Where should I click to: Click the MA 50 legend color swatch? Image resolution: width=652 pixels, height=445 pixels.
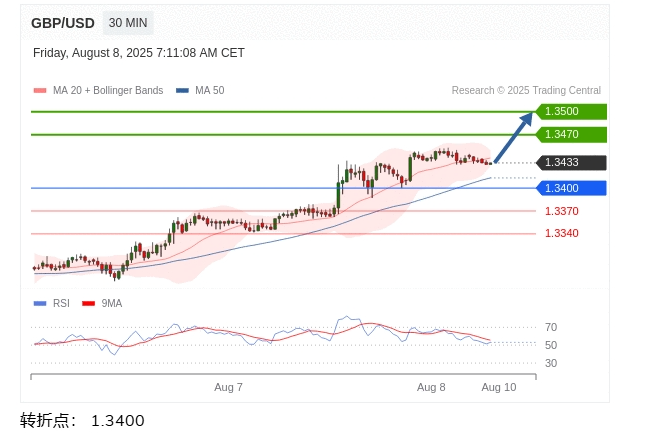pos(182,90)
